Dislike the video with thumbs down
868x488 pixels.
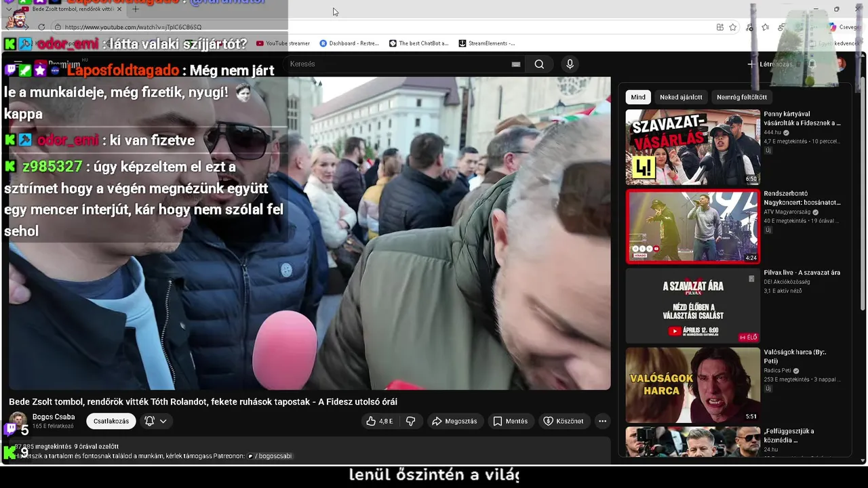point(410,421)
